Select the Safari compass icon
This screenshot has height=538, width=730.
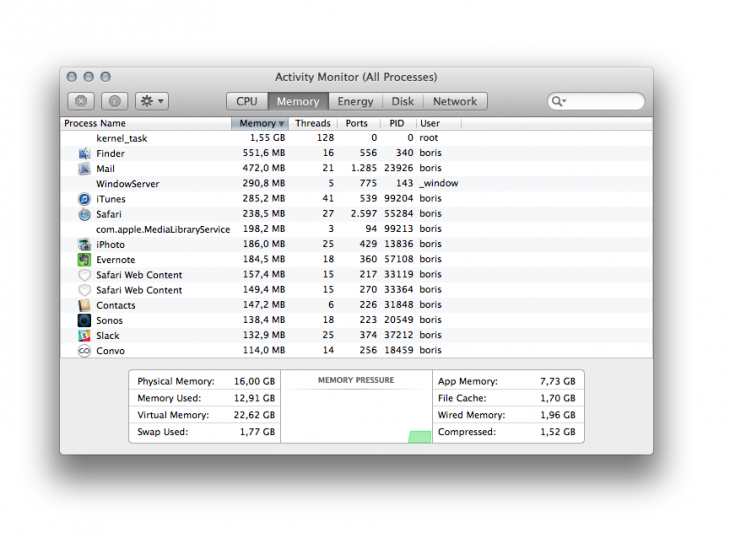[84, 214]
